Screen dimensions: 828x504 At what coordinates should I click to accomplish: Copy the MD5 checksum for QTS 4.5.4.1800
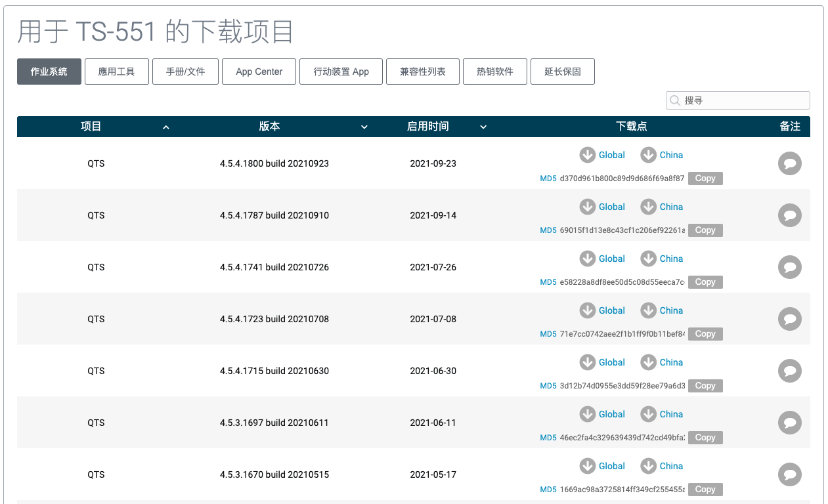coord(705,178)
